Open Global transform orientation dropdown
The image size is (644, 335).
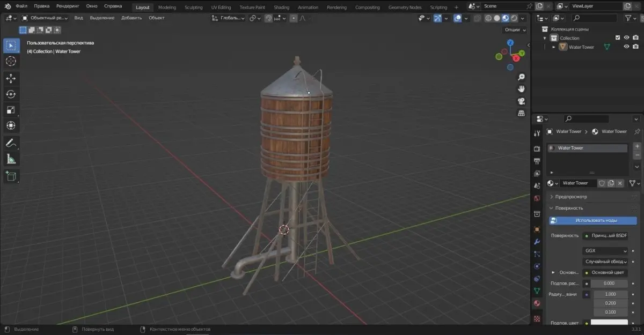pos(228,18)
